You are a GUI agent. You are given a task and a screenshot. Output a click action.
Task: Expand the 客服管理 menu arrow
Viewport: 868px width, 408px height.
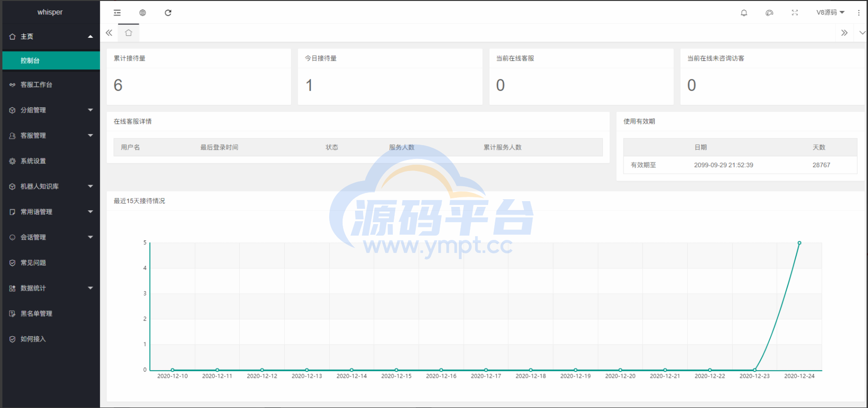pos(90,136)
